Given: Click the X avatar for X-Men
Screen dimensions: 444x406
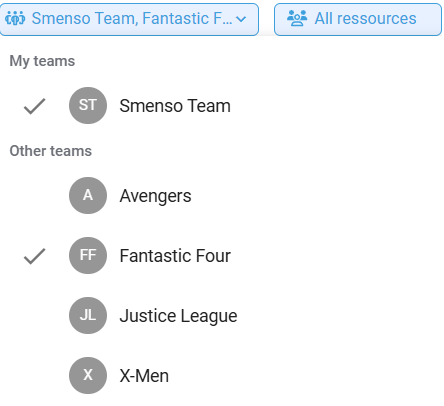Looking at the screenshot, I should point(88,375).
